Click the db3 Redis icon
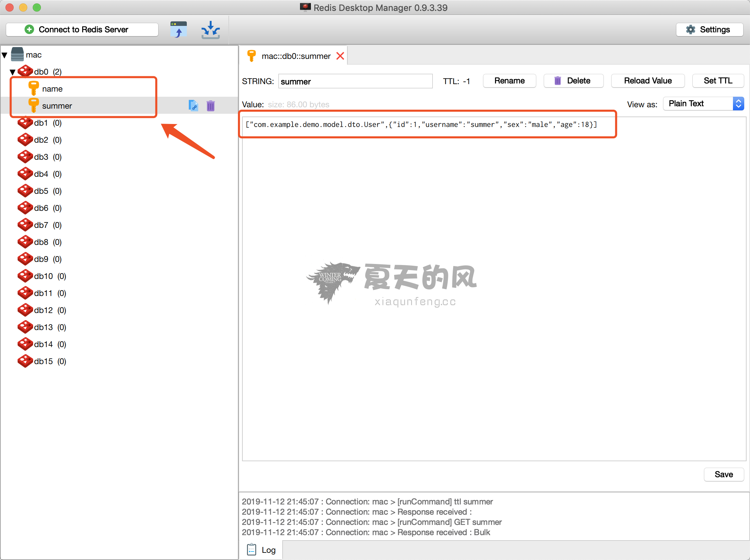 25,157
